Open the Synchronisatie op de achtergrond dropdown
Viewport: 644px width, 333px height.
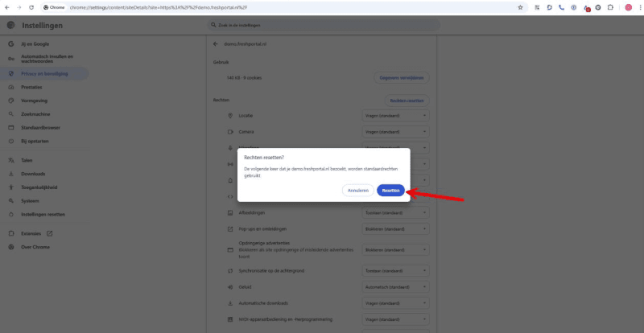click(395, 271)
